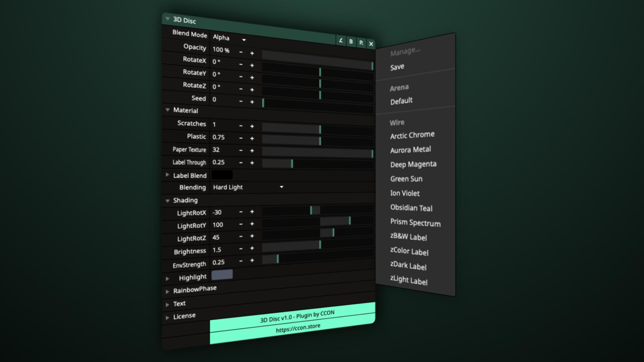Screen dimensions: 644x362
Task: Decrease Seed with minus button
Action: coord(241,101)
